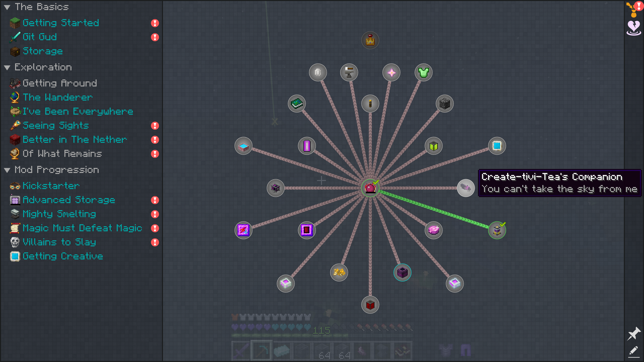Image resolution: width=644 pixels, height=362 pixels.
Task: Select the blue-topped block quest on left
Action: (x=244, y=146)
